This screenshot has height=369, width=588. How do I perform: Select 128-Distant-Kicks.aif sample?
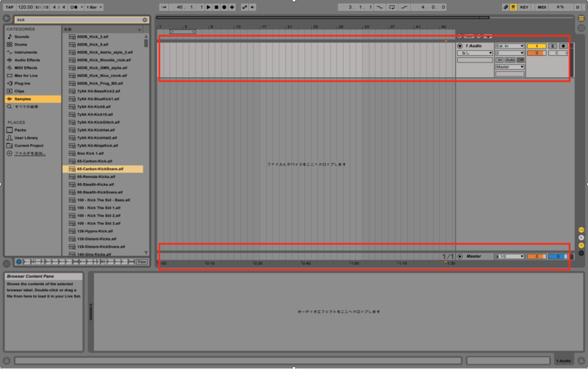[103, 239]
